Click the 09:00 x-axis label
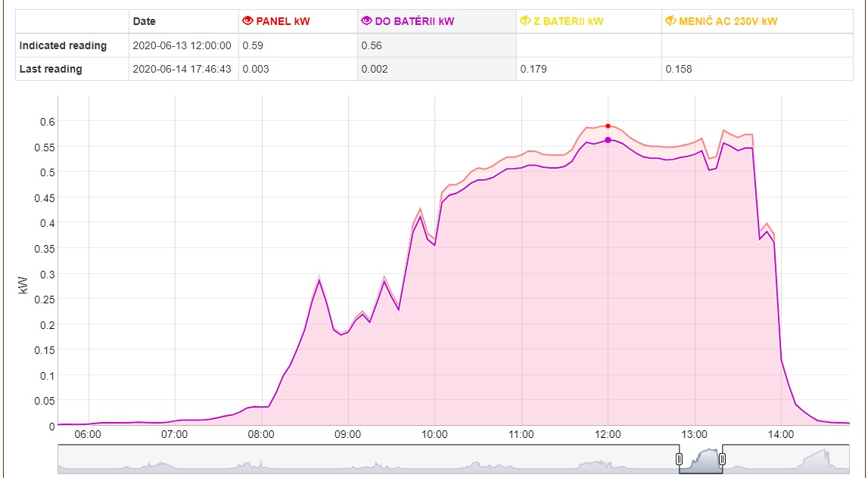The height and width of the screenshot is (478, 868). tap(348, 435)
